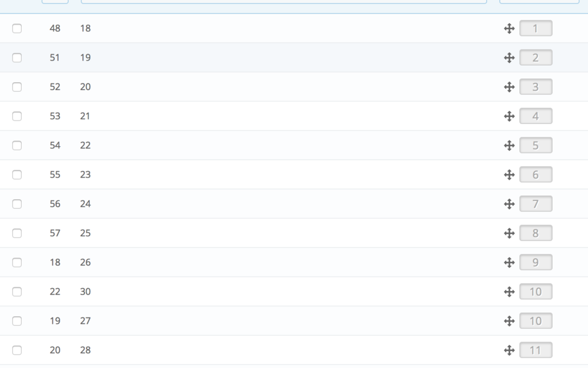Click the position field showing 1

tap(536, 28)
